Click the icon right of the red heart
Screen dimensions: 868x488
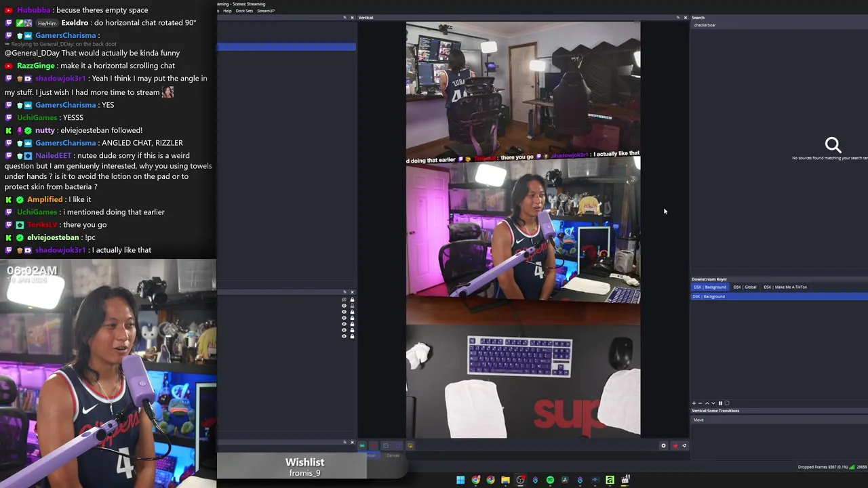[x=684, y=446]
